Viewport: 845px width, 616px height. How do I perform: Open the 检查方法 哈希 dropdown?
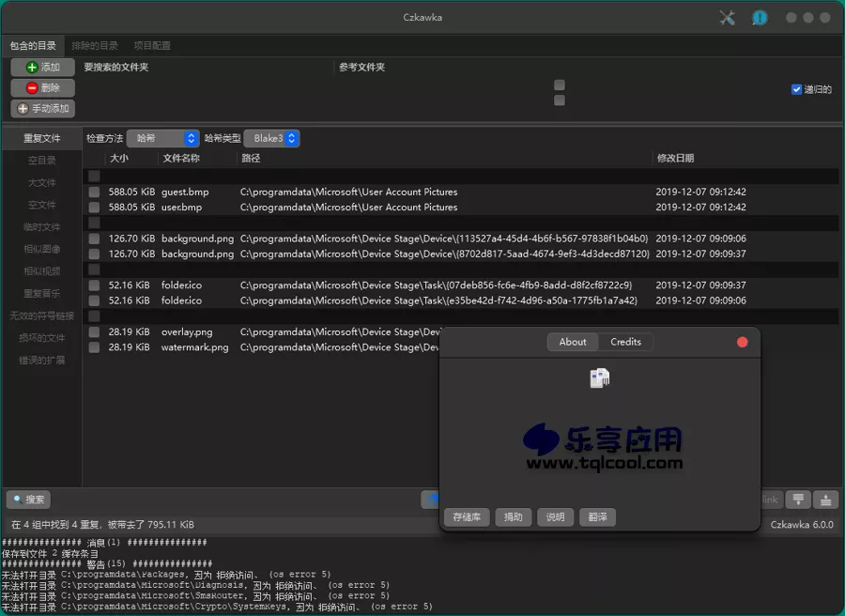pyautogui.click(x=162, y=138)
